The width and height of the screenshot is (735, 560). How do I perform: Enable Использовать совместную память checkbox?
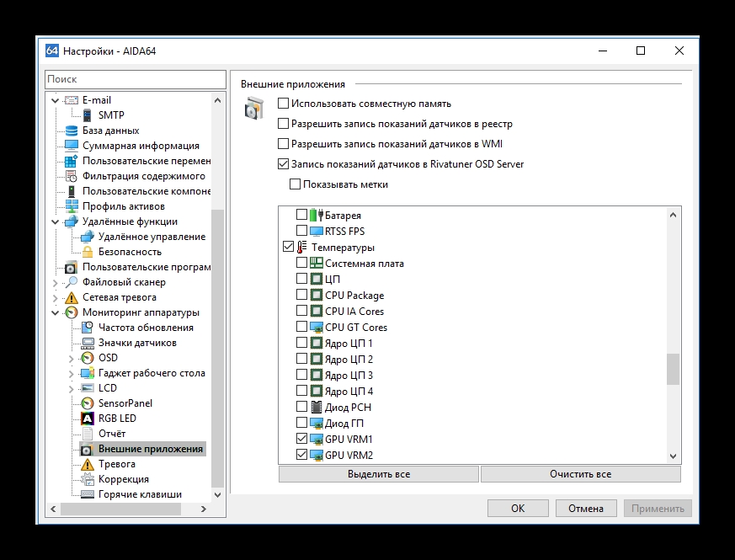click(283, 104)
